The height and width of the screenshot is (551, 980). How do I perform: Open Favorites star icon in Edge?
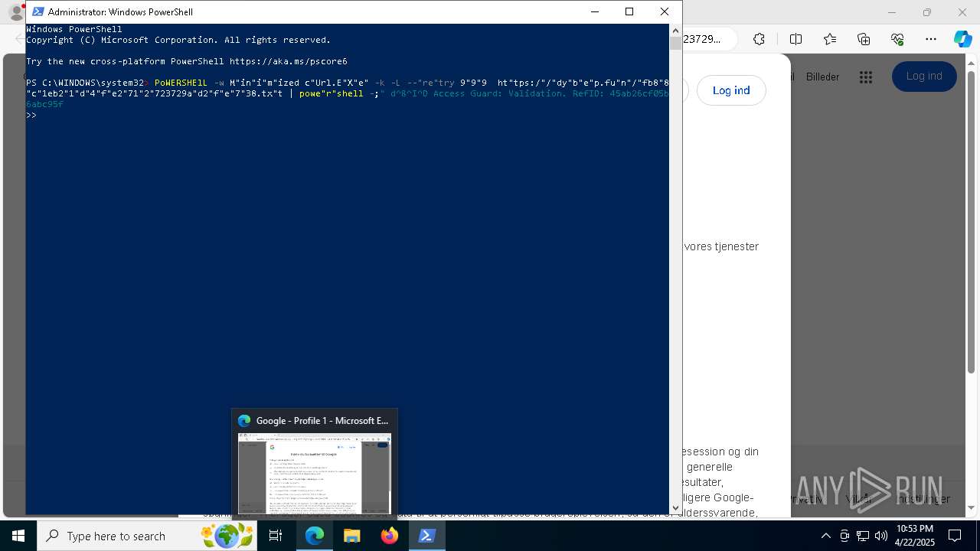pyautogui.click(x=830, y=39)
